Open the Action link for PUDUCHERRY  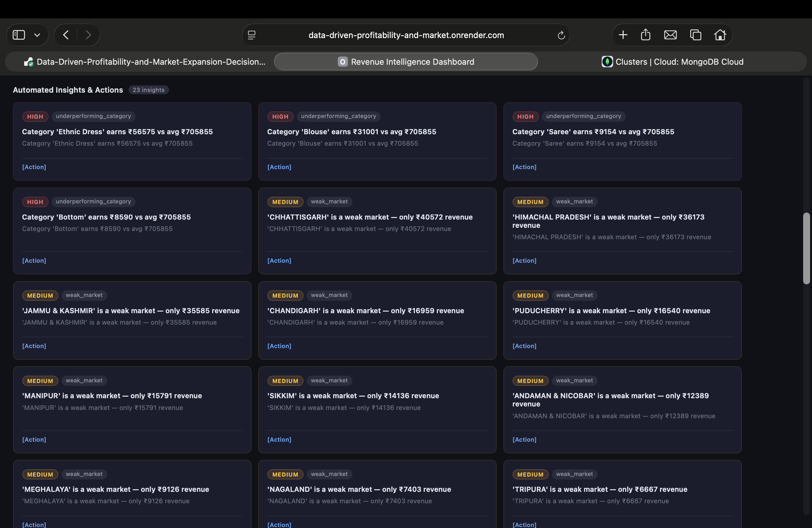point(524,346)
